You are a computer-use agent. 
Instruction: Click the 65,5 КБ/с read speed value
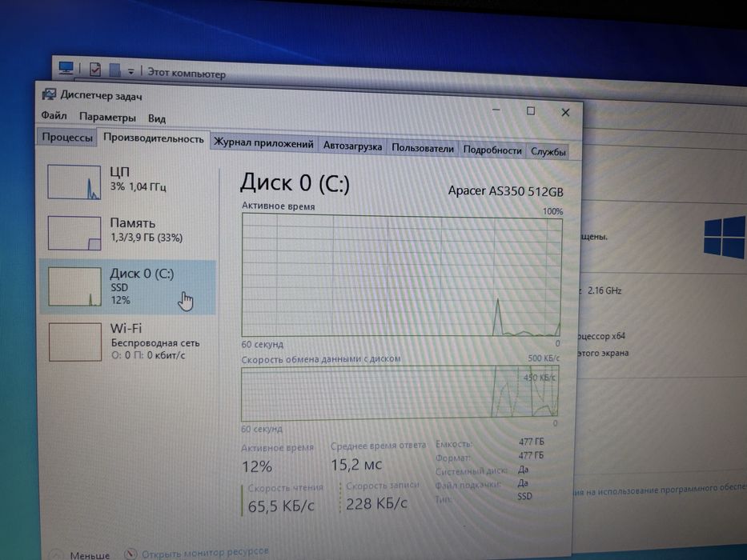pos(281,506)
